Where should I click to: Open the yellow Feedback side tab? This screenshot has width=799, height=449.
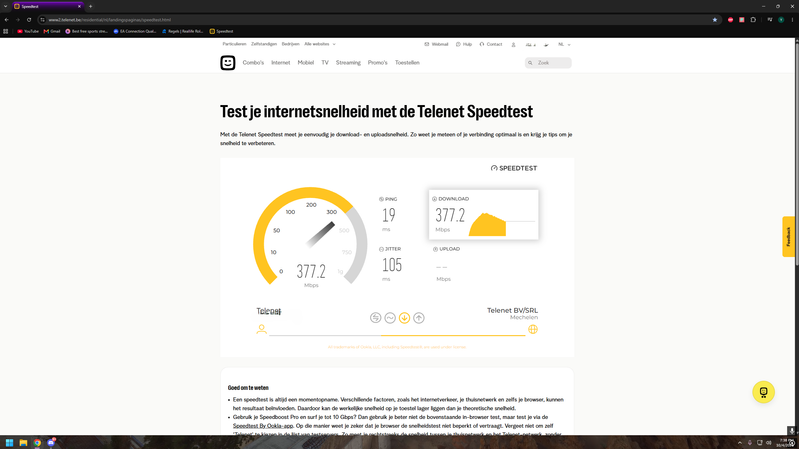788,236
